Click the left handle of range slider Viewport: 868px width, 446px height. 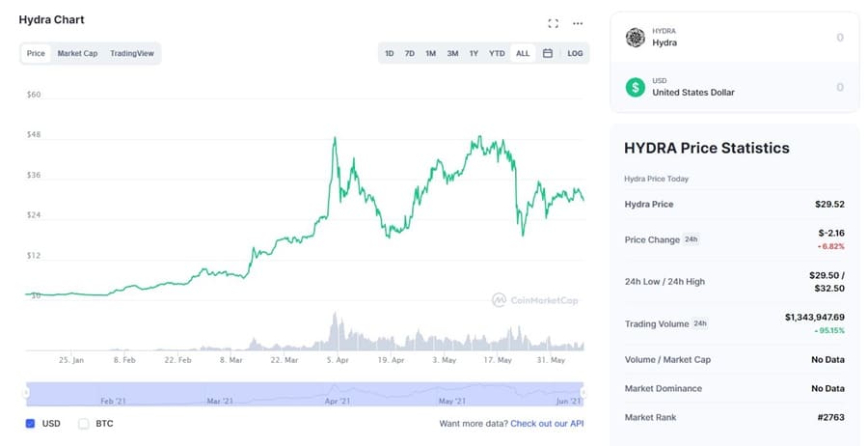tap(26, 392)
